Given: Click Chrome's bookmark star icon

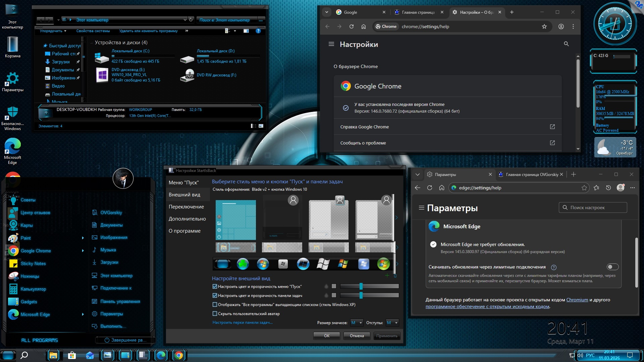Looking at the screenshot, I should (544, 26).
